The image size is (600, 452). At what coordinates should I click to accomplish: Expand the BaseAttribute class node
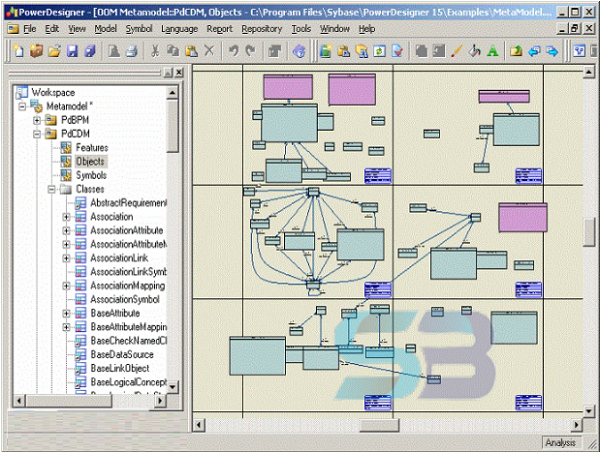pyautogui.click(x=66, y=313)
